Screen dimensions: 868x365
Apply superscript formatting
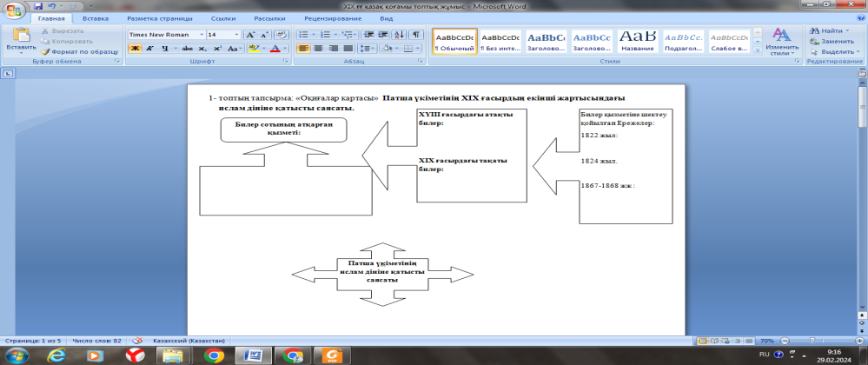tap(217, 48)
